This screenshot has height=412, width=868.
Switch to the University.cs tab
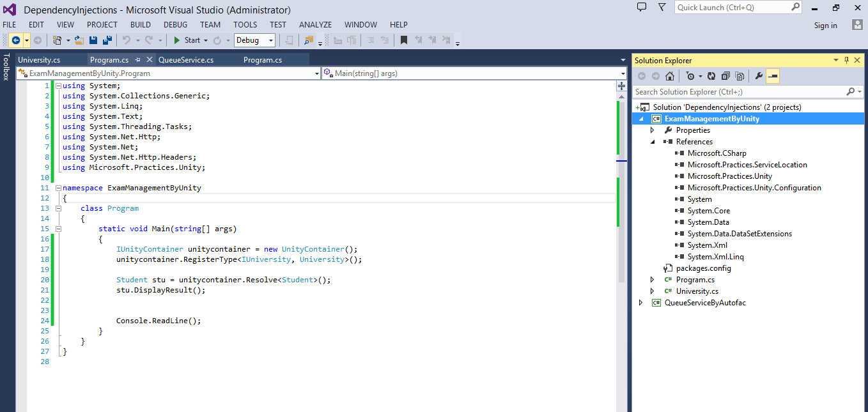[39, 60]
